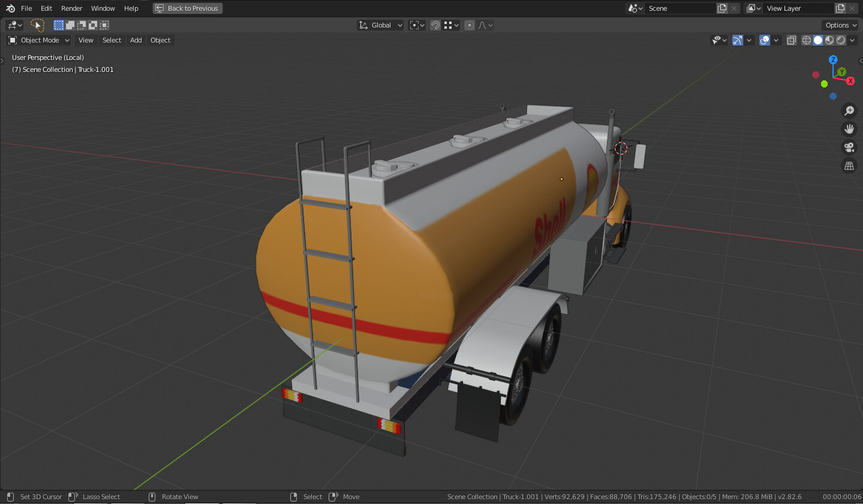Open the view layer browse dropdown

pyautogui.click(x=753, y=8)
